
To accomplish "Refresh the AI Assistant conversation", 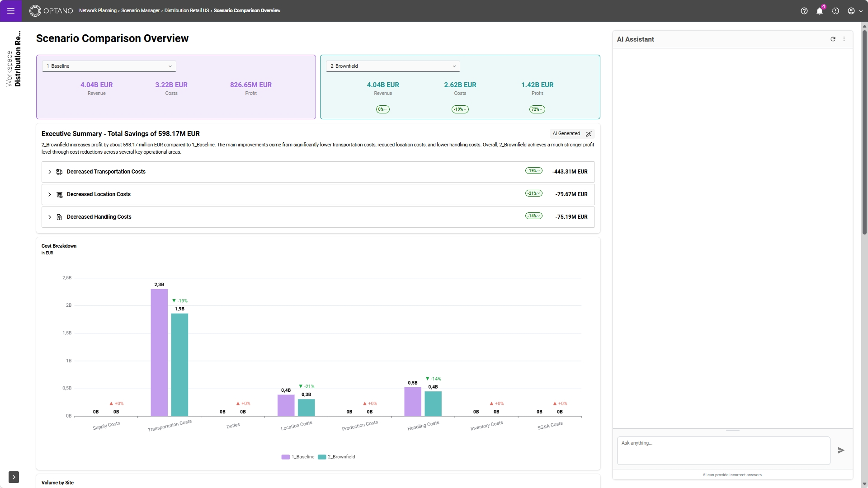I will click(833, 39).
